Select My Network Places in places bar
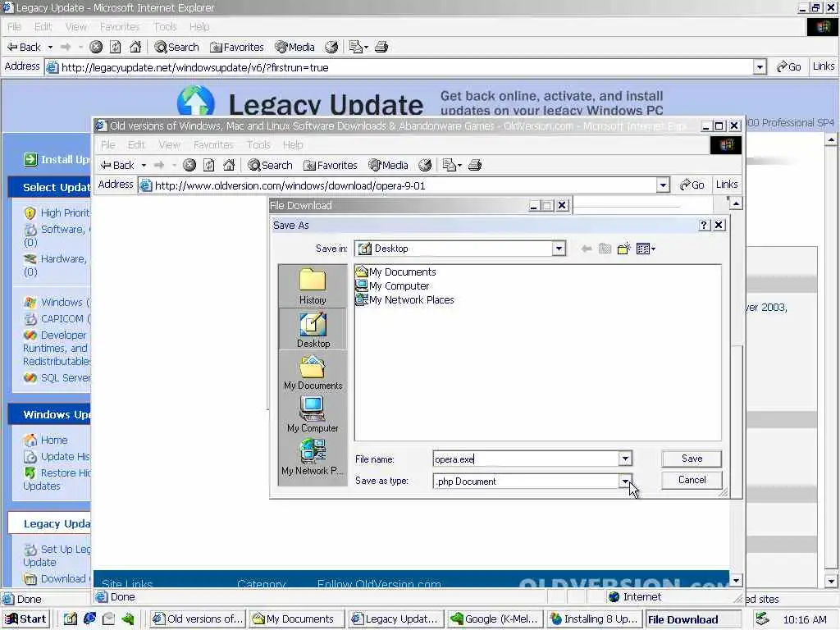Image resolution: width=840 pixels, height=630 pixels. (313, 458)
